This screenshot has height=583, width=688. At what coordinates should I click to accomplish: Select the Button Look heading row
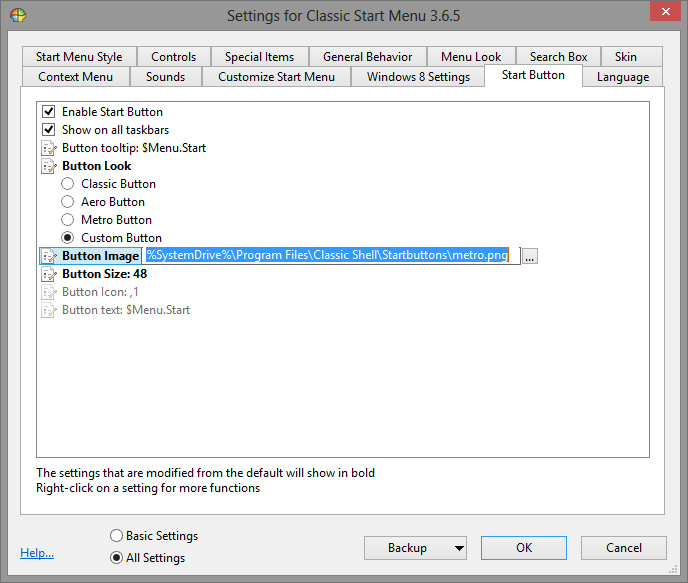point(97,166)
